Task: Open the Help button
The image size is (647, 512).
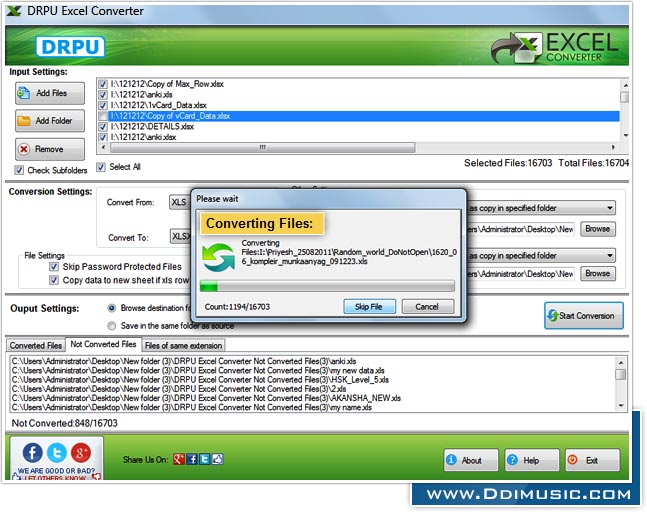Action: (x=532, y=460)
